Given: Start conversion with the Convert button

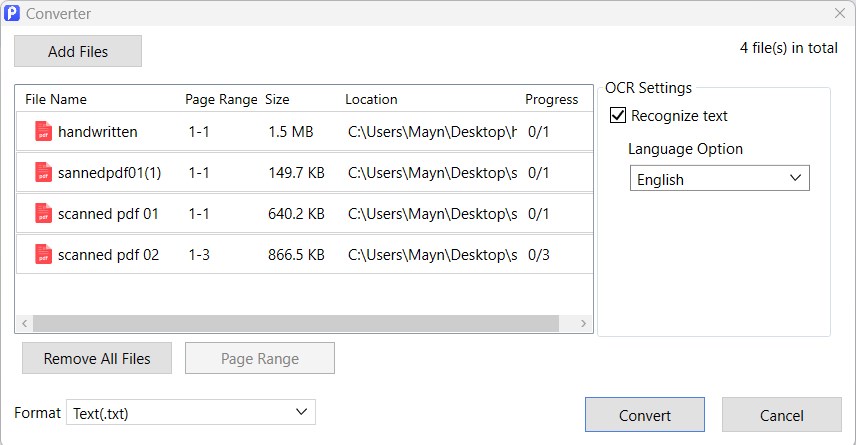Looking at the screenshot, I should [x=645, y=415].
